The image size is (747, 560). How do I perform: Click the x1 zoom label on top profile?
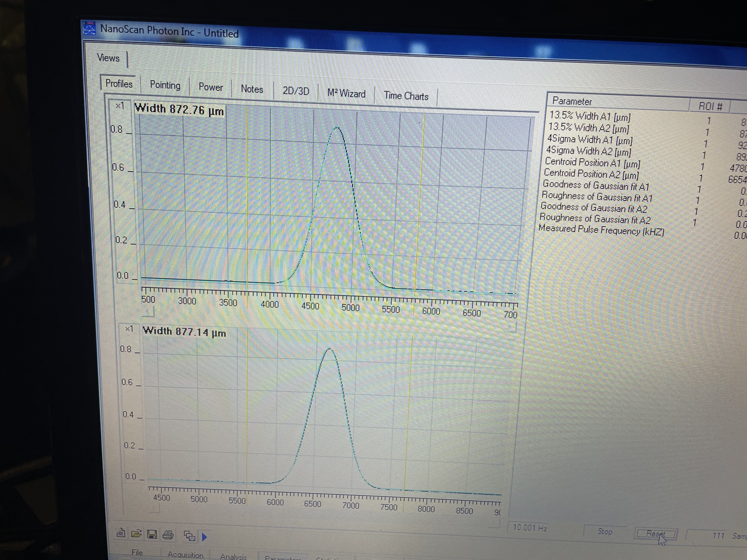pyautogui.click(x=120, y=106)
